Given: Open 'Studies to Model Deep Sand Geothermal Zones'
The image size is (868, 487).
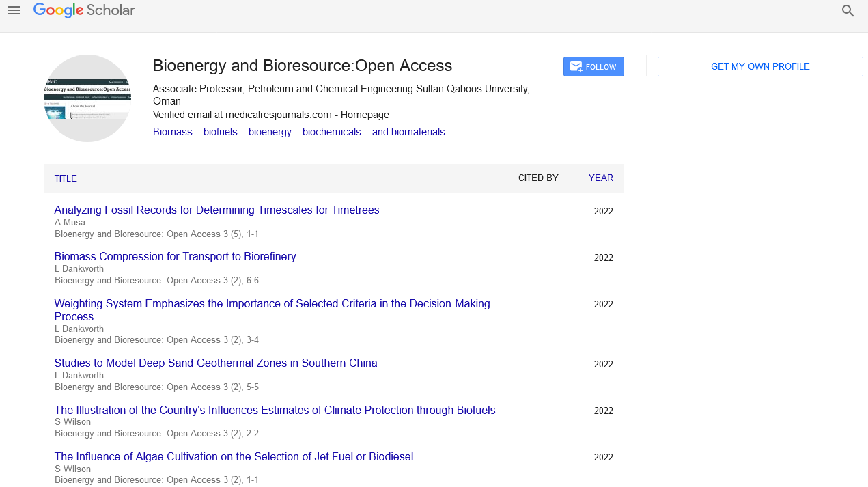Looking at the screenshot, I should point(216,363).
